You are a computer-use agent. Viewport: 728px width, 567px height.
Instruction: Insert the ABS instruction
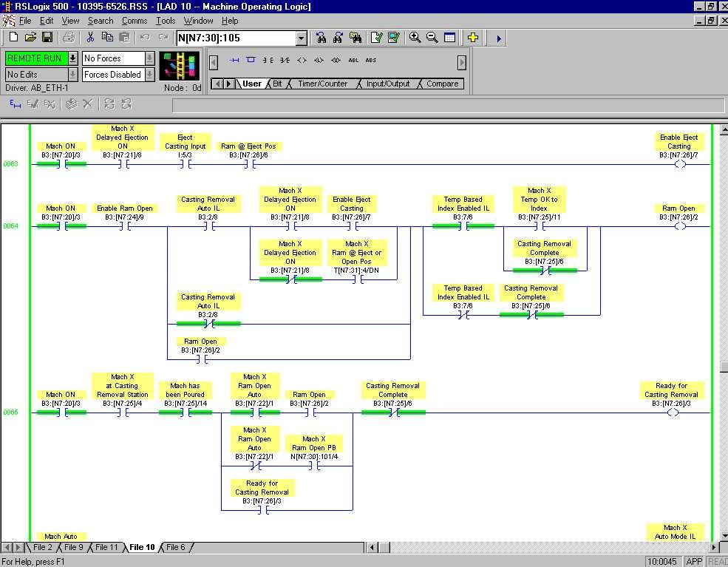[370, 61]
